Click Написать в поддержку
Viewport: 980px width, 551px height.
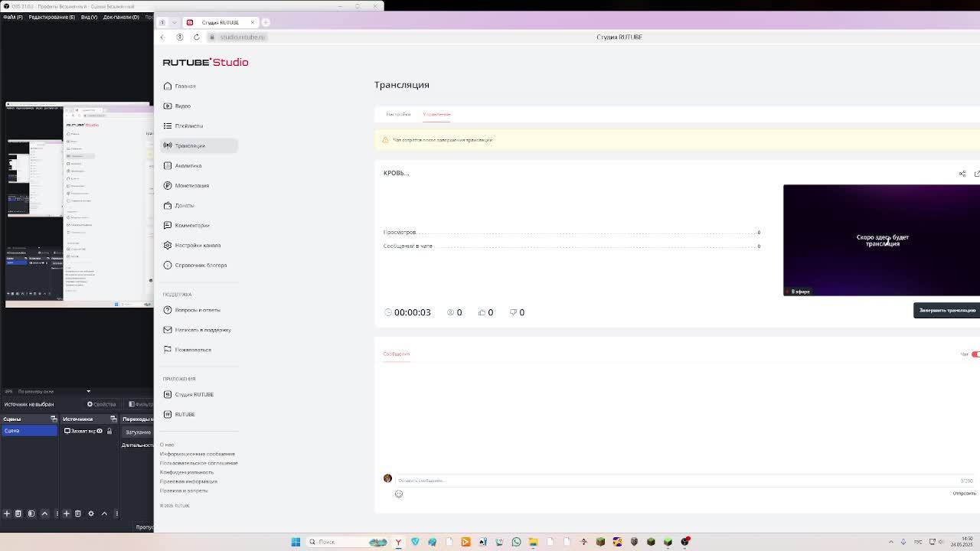(198, 330)
